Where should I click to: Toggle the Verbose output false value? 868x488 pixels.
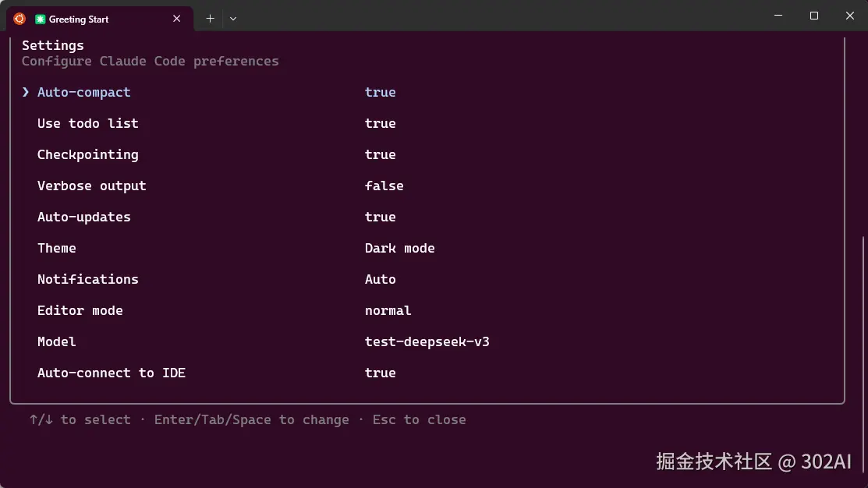[384, 186]
